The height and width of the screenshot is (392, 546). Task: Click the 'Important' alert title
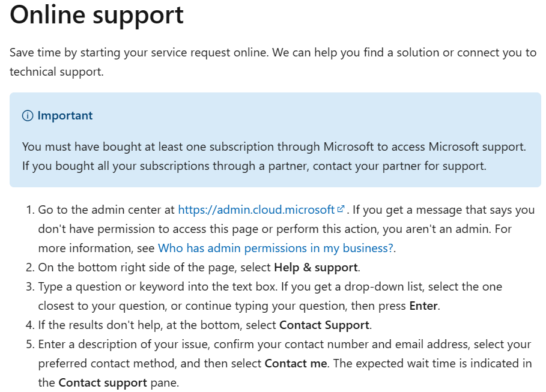[x=65, y=116]
